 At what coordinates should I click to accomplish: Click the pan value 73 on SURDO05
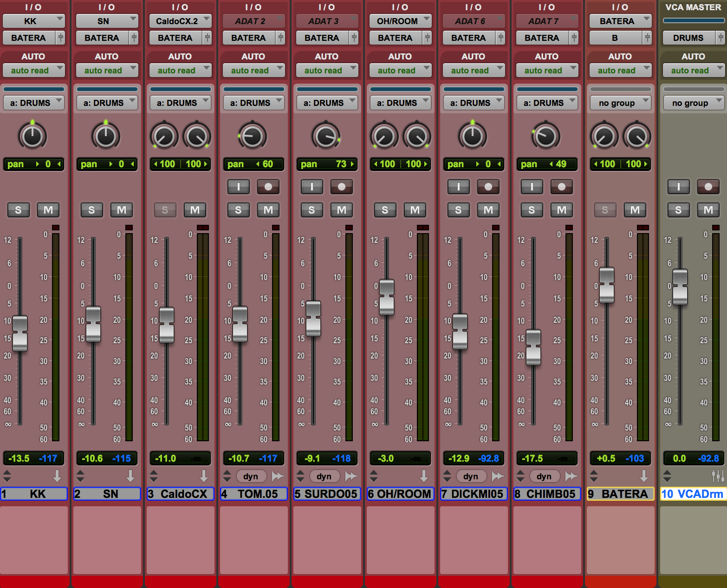pos(341,164)
